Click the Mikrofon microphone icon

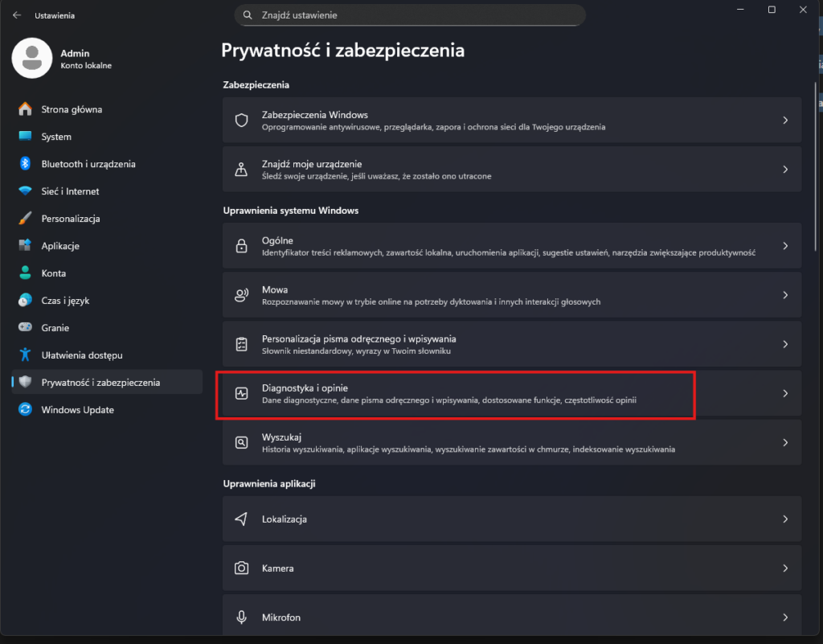point(241,617)
